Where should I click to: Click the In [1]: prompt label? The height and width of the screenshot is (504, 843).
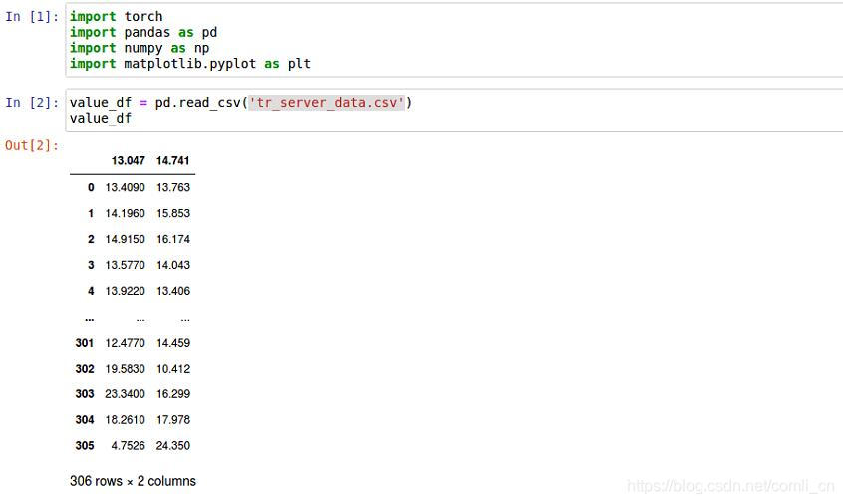point(32,17)
